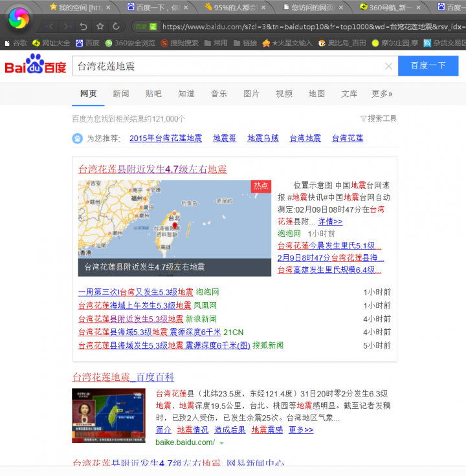The height and width of the screenshot is (476, 466).
Task: Open the 搜索工具 filter
Action: [x=379, y=119]
